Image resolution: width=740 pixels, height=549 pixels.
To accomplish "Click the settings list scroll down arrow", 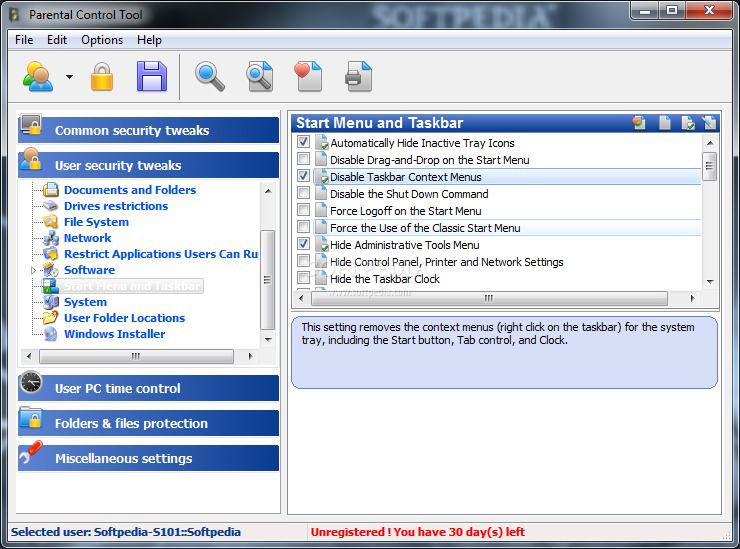I will point(710,281).
